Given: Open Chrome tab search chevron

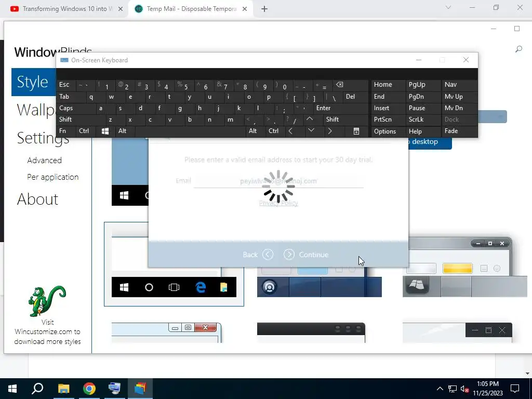Looking at the screenshot, I should (448, 7).
